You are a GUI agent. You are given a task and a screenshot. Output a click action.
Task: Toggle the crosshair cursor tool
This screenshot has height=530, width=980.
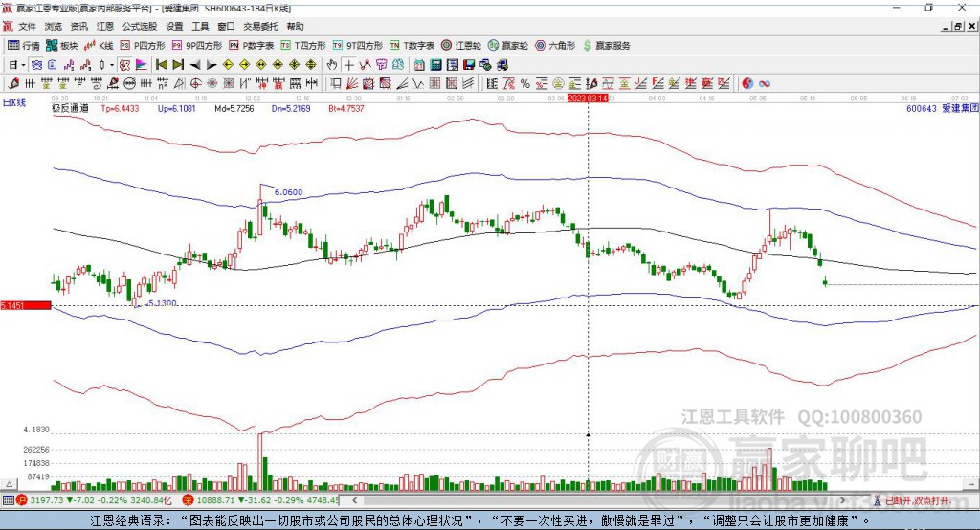pos(348,65)
